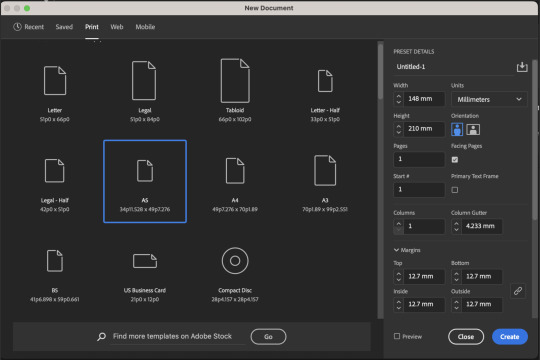
Task: Enable the Primary Text Frame checkbox
Action: point(455,190)
